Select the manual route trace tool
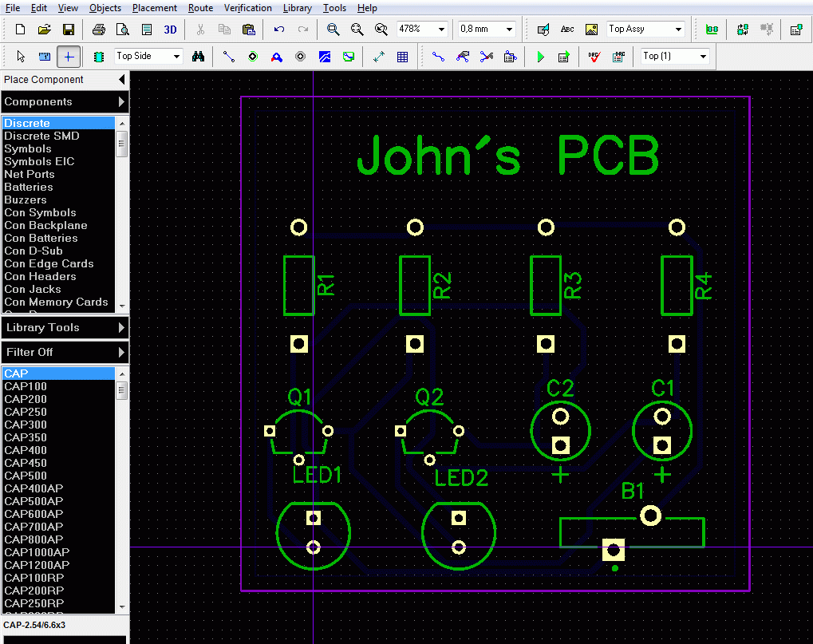Screen dimensions: 813x644 pos(438,56)
